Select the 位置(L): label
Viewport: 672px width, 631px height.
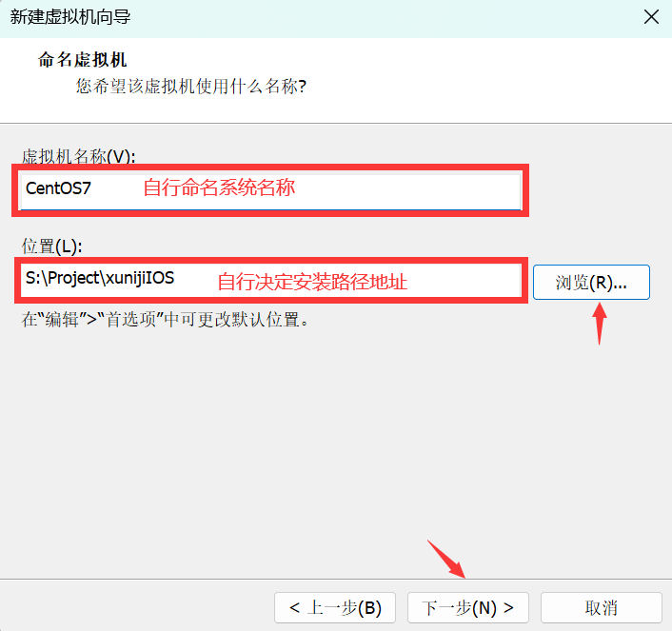tap(51, 246)
